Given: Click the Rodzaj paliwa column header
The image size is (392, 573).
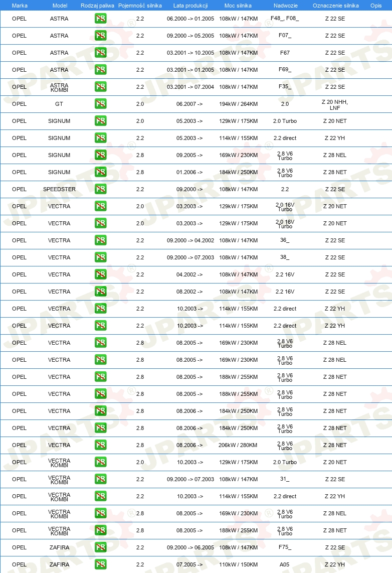Looking at the screenshot, I should coord(97,6).
